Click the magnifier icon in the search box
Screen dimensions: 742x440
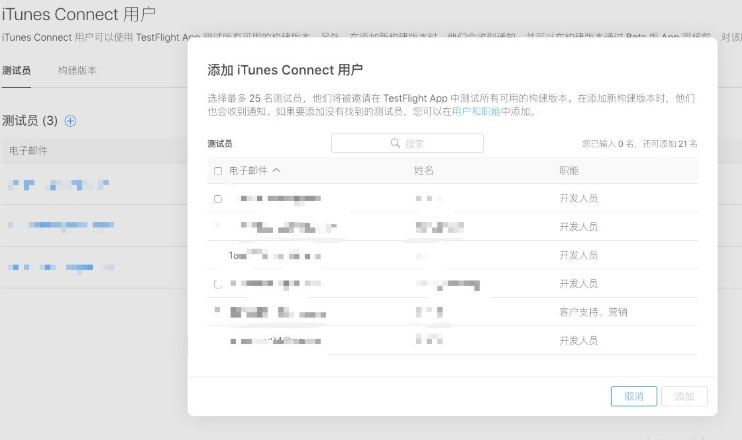395,143
